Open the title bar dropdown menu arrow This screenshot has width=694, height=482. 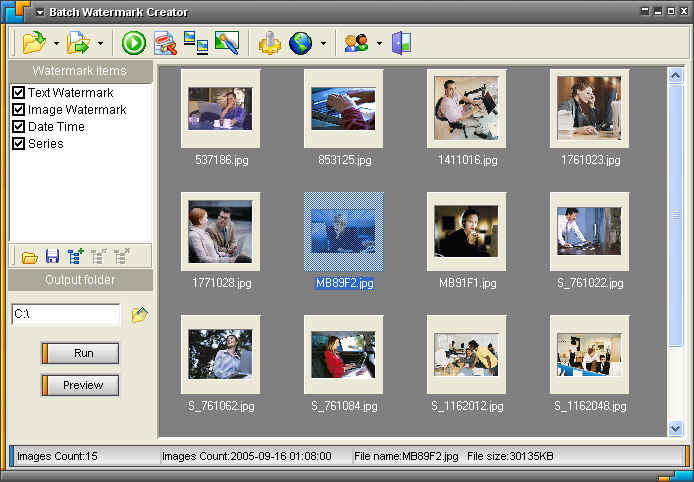click(40, 13)
